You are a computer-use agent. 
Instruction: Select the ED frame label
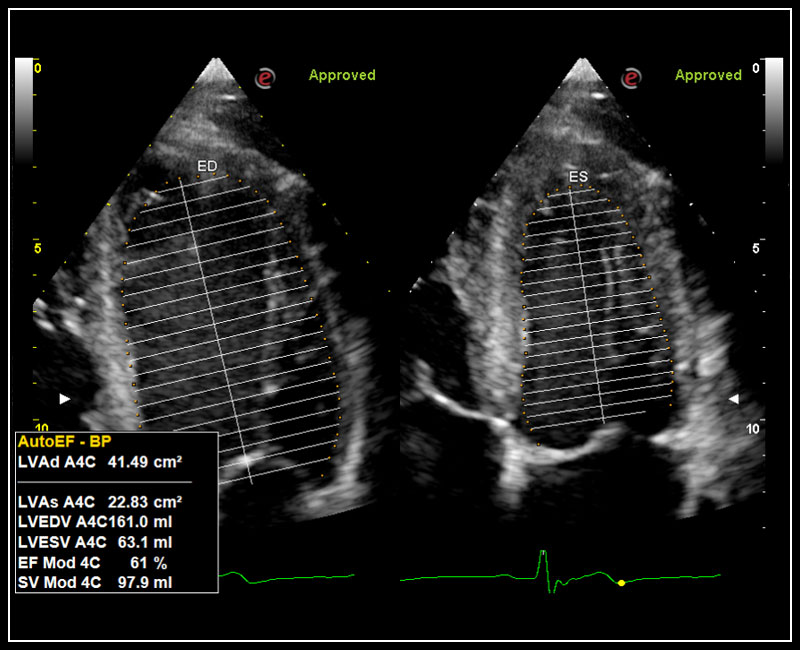click(207, 165)
